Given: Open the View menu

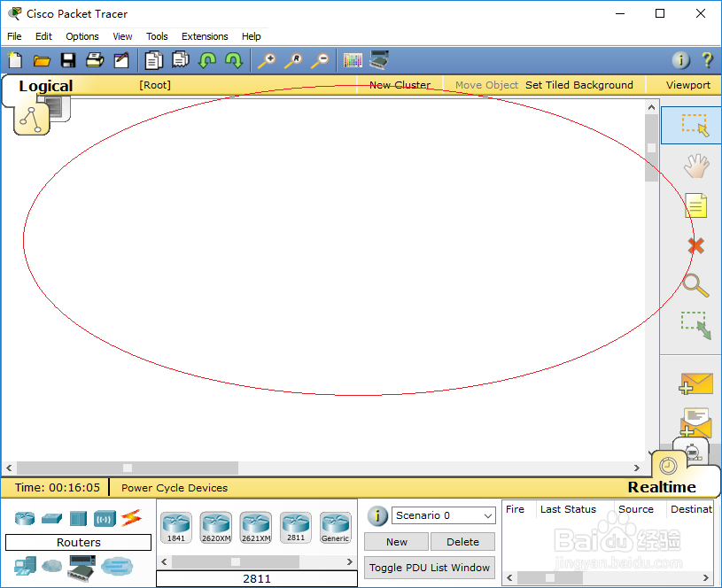Looking at the screenshot, I should tap(122, 36).
